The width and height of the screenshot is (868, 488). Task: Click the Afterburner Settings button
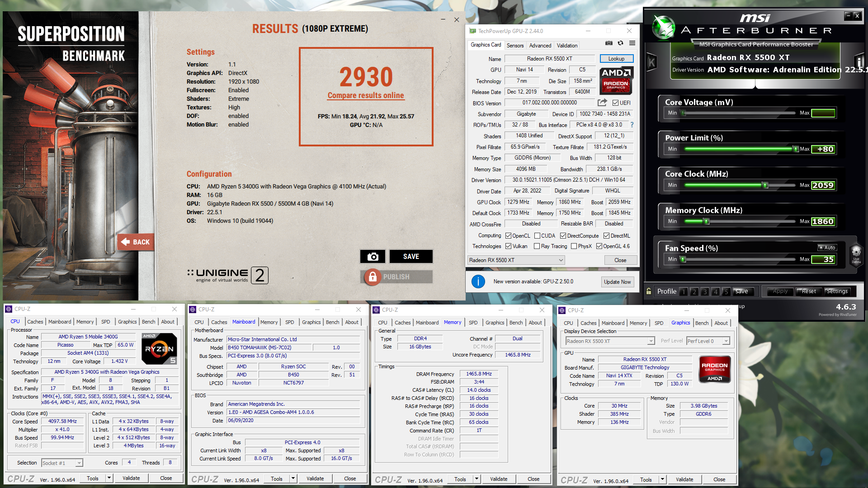click(837, 291)
